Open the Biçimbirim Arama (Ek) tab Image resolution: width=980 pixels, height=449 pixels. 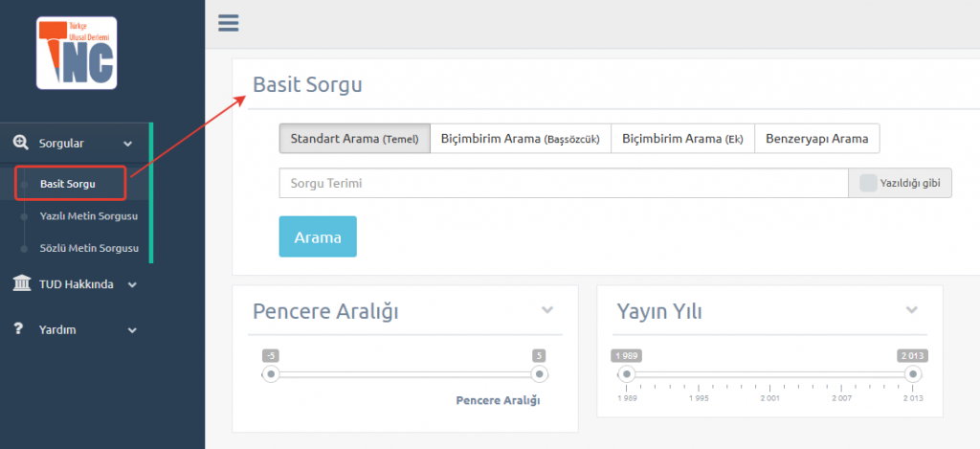click(x=682, y=139)
